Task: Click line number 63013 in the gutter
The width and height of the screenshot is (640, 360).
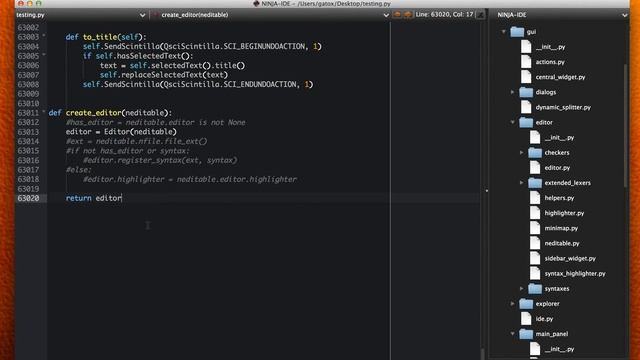Action: click(28, 132)
